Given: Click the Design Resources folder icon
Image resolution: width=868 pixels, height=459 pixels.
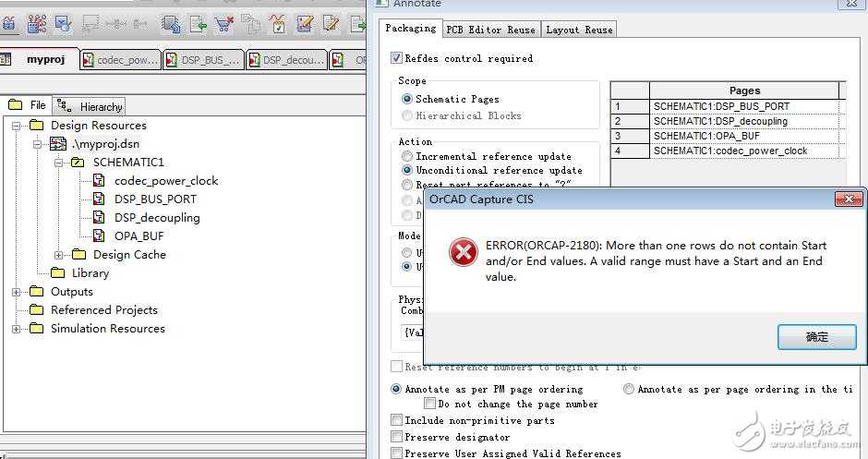Looking at the screenshot, I should coord(37,125).
